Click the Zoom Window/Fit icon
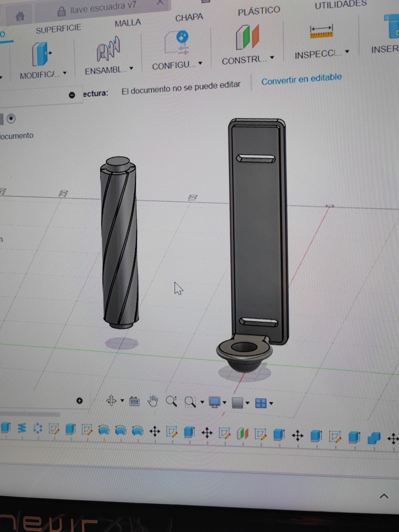 (190, 402)
